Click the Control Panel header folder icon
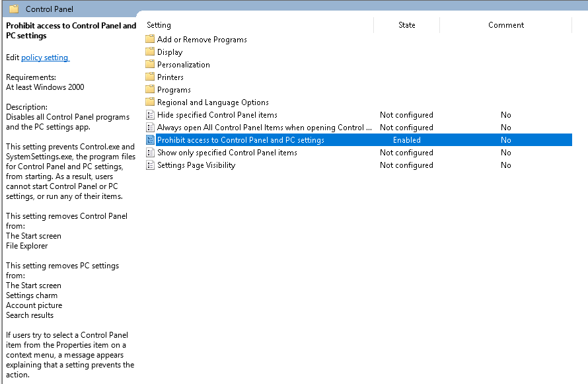588x384 pixels. pos(13,9)
